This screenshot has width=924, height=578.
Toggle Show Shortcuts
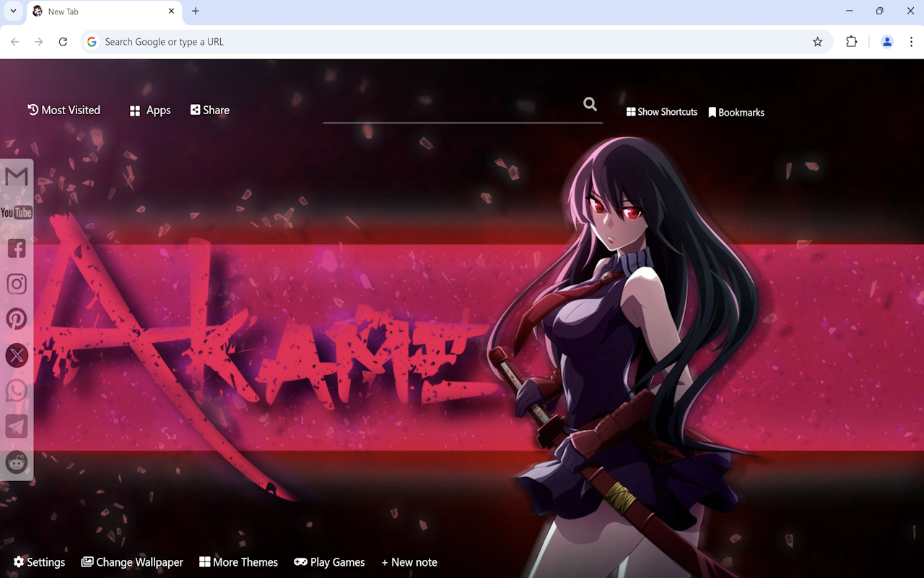coord(661,111)
